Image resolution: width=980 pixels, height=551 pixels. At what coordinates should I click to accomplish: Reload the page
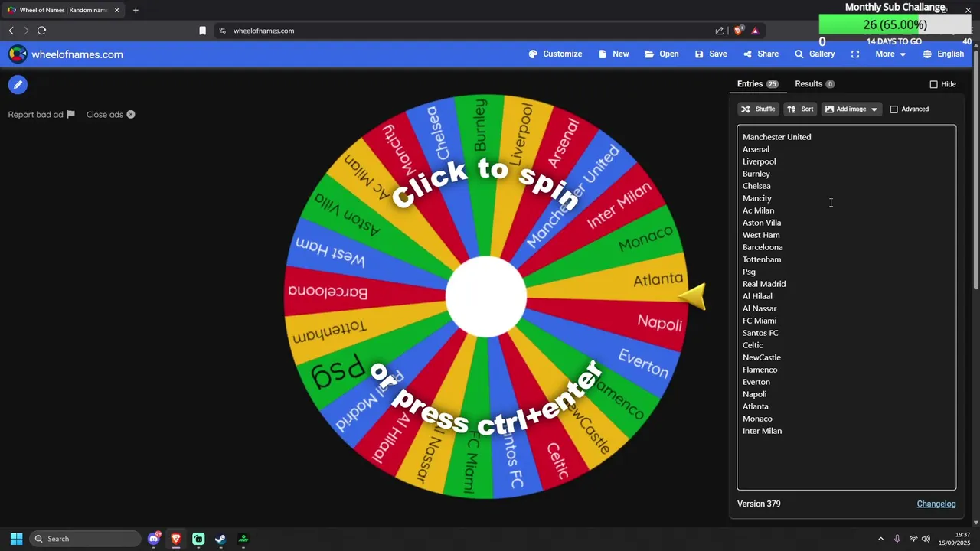pos(41,31)
